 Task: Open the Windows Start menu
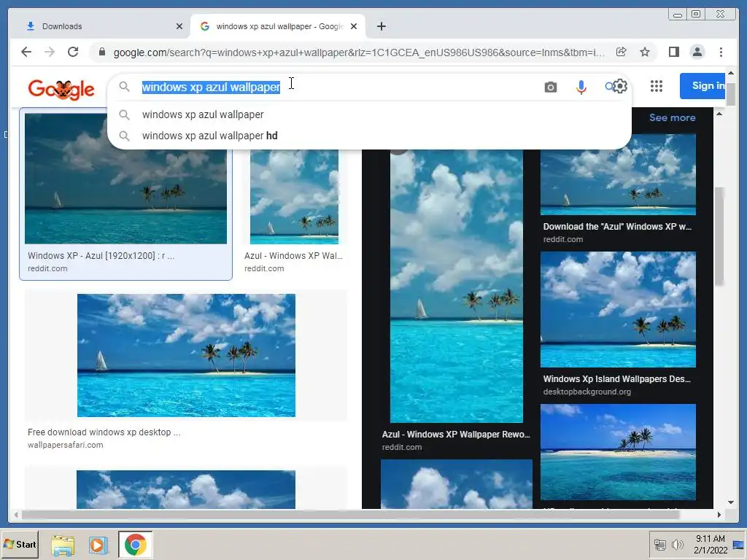(x=20, y=544)
